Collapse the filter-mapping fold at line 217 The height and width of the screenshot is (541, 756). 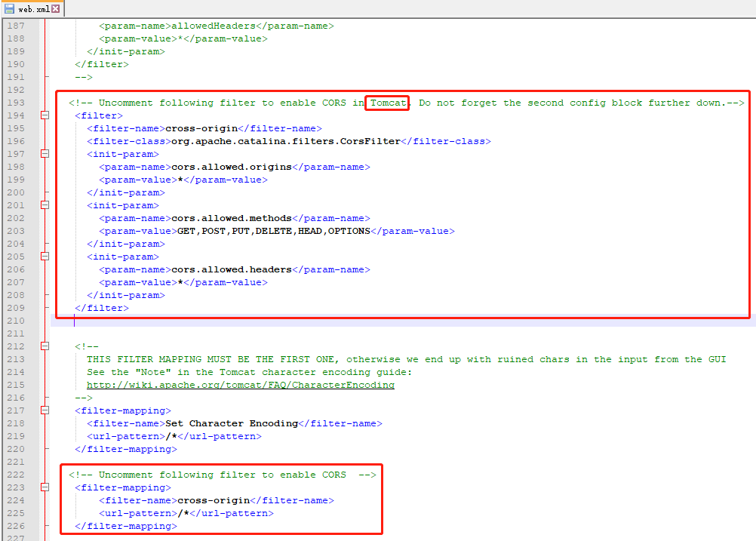pyautogui.click(x=45, y=410)
